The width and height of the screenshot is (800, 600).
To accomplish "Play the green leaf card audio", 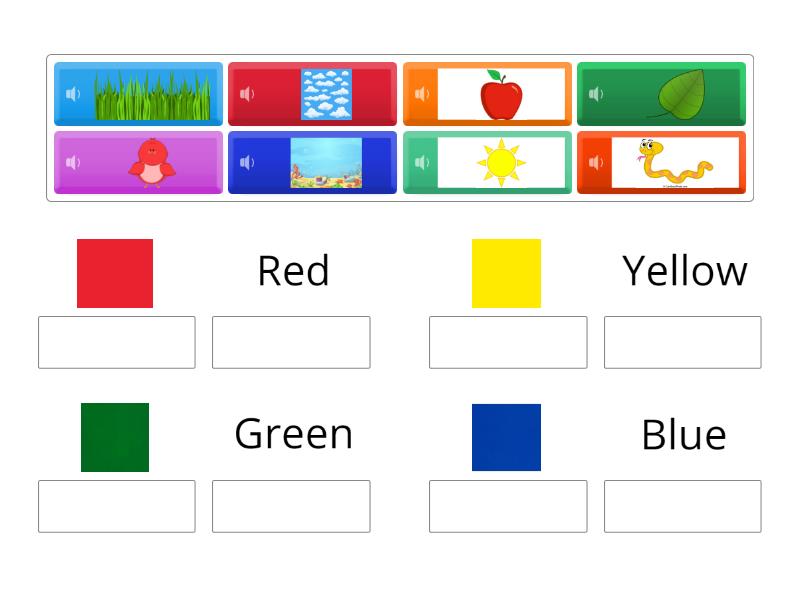I will click(x=595, y=94).
